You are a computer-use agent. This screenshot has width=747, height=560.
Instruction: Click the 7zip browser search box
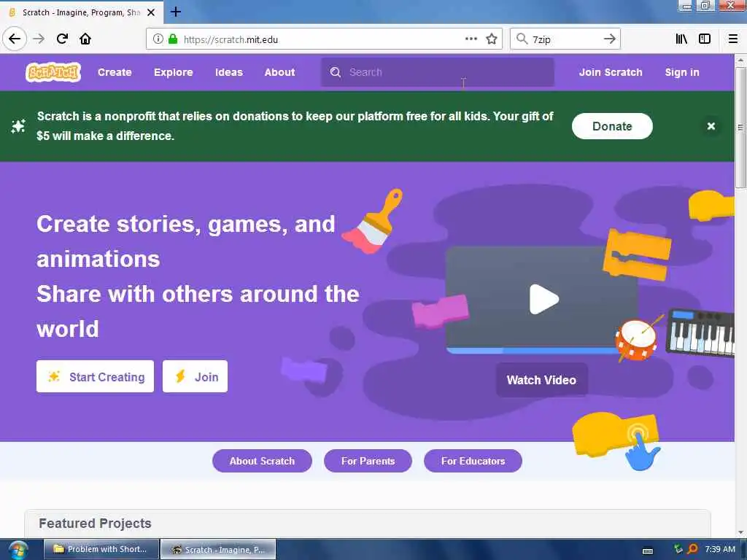click(565, 39)
